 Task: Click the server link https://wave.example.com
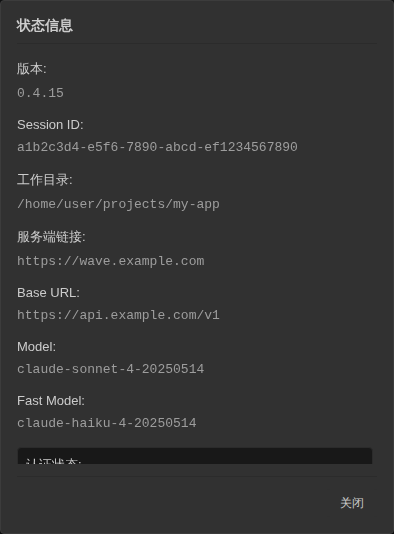(111, 261)
